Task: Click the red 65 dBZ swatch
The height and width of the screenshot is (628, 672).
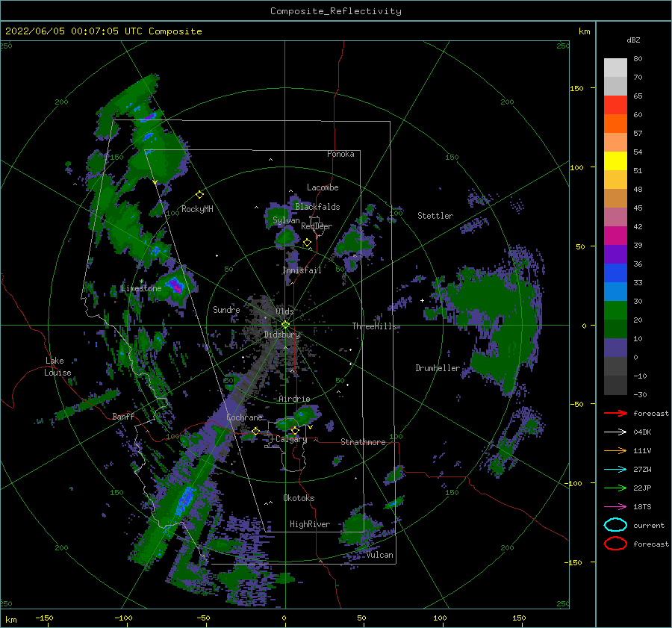Action: pyautogui.click(x=615, y=105)
